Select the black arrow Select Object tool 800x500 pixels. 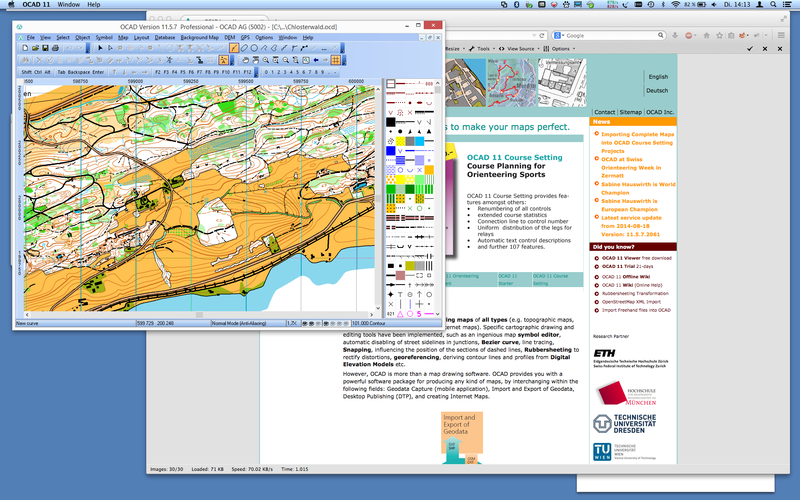[101, 48]
